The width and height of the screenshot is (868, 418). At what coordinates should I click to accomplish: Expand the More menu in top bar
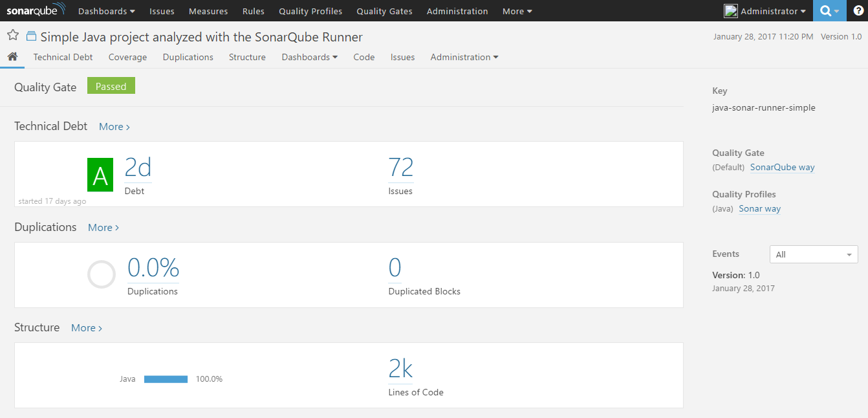coord(517,11)
